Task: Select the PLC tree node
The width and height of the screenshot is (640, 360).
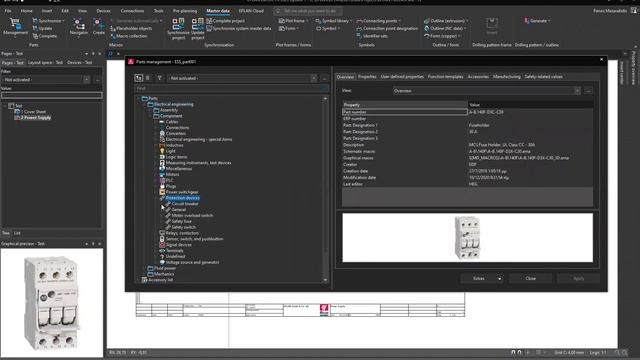Action: pyautogui.click(x=169, y=180)
